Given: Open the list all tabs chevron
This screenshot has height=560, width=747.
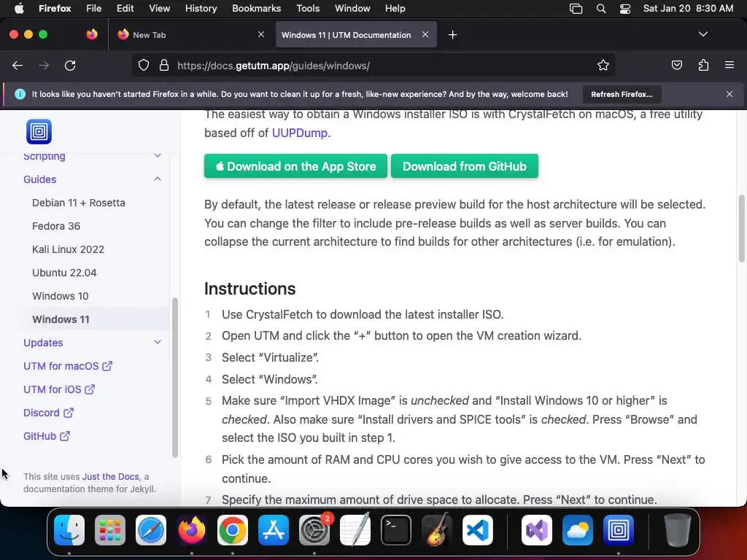Looking at the screenshot, I should tap(703, 34).
